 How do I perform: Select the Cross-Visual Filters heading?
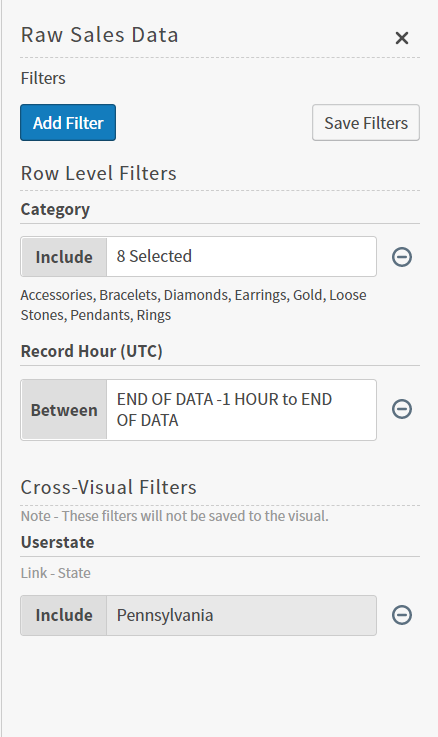click(x=109, y=487)
